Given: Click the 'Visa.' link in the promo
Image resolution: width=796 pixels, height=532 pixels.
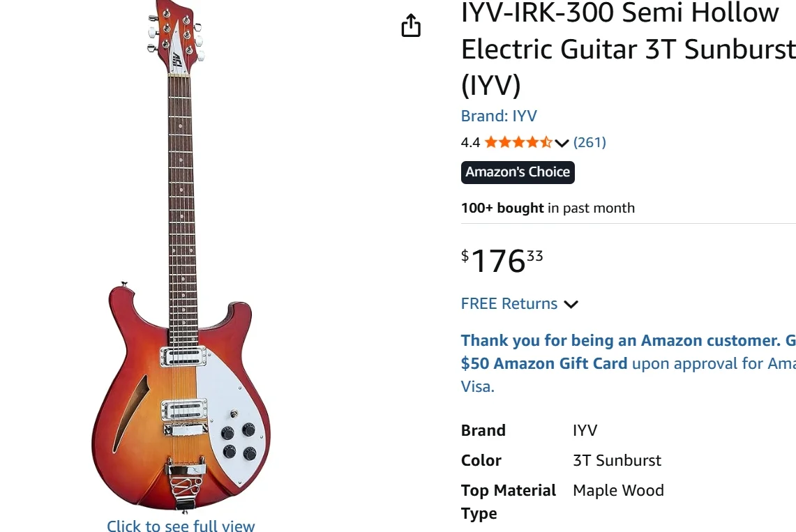Looking at the screenshot, I should [478, 386].
